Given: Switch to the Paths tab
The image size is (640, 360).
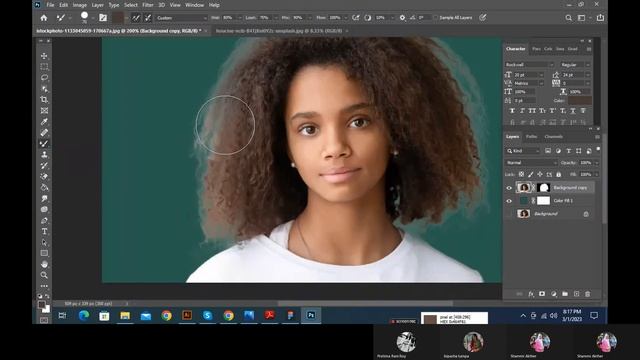Looking at the screenshot, I should click(x=531, y=136).
